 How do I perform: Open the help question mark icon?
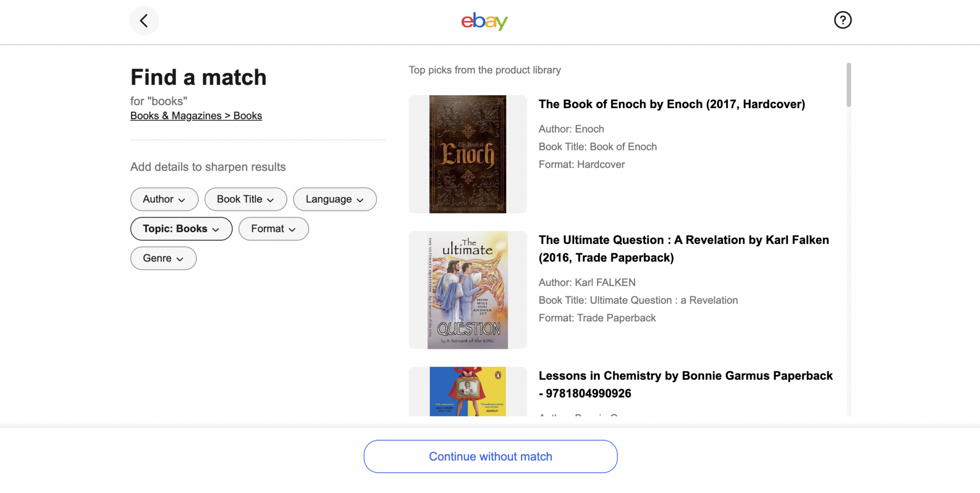click(x=843, y=20)
